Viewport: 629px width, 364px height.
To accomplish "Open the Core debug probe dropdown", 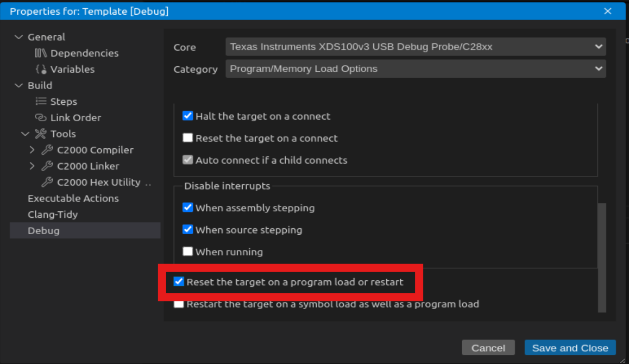I will pos(416,47).
